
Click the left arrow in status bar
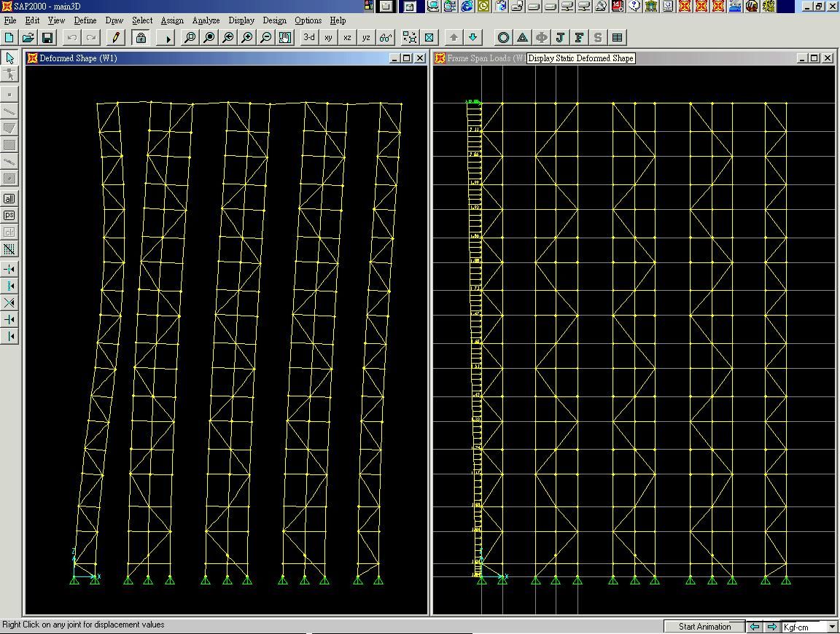pyautogui.click(x=755, y=627)
